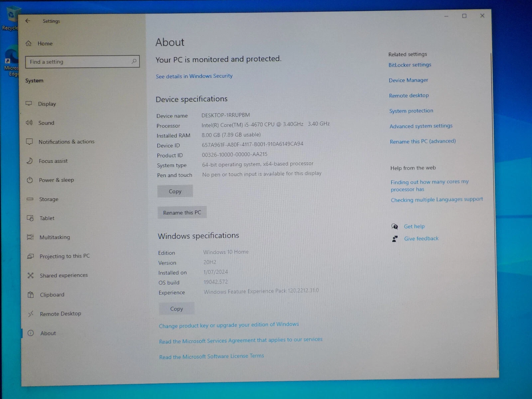Click the Clipboard icon
The height and width of the screenshot is (399, 532).
pyautogui.click(x=31, y=295)
